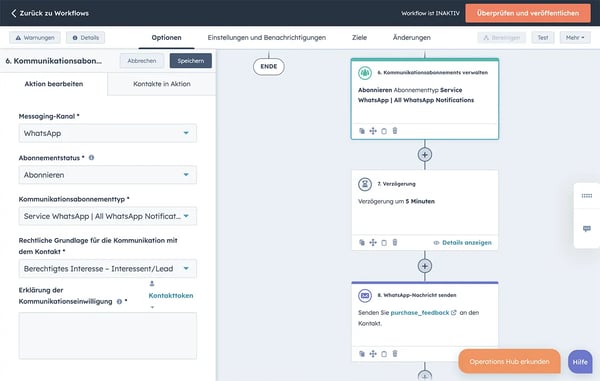Image resolution: width=600 pixels, height=381 pixels.
Task: Move icon on WhatsApp-Nachricht card
Action: (373, 353)
